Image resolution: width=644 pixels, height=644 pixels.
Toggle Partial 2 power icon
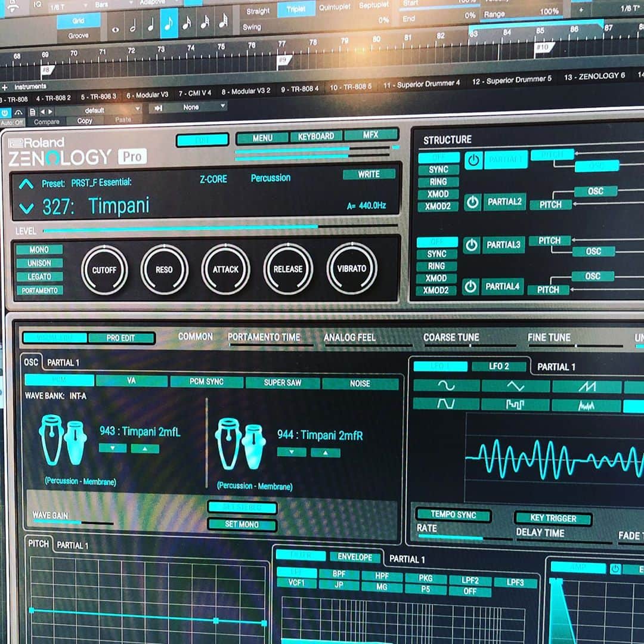(472, 202)
